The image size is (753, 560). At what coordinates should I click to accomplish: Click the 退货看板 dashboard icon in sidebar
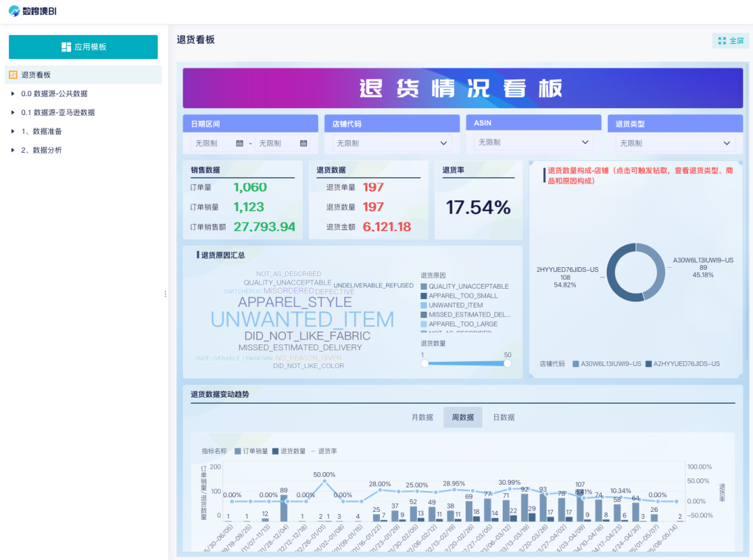pyautogui.click(x=13, y=75)
